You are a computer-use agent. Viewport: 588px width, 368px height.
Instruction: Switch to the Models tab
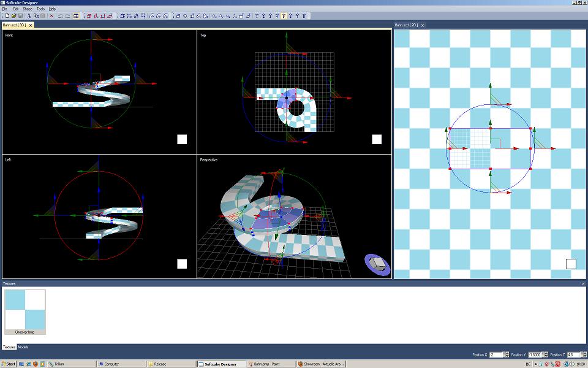(23, 347)
